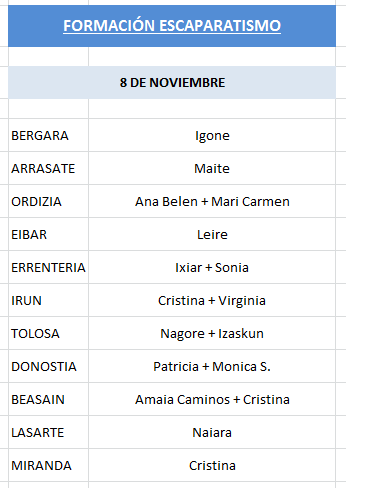This screenshot has width=371, height=488.
Task: Select the ORDIZIA cell
Action: pyautogui.click(x=48, y=201)
